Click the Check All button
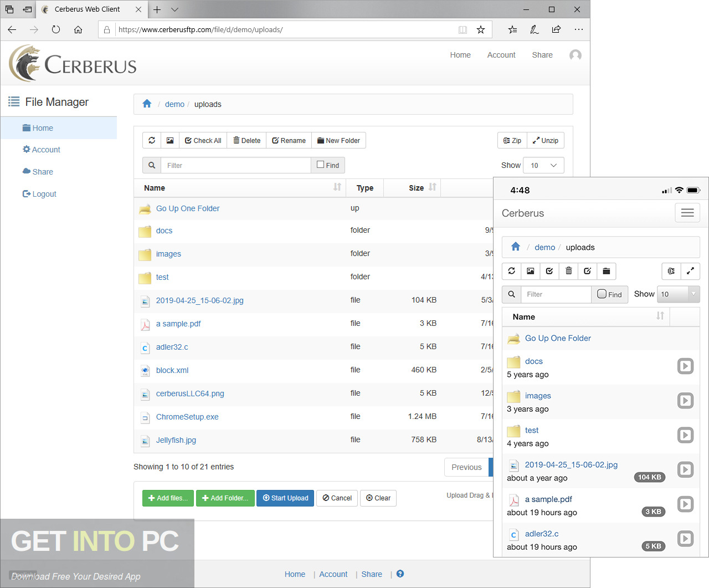 point(203,140)
